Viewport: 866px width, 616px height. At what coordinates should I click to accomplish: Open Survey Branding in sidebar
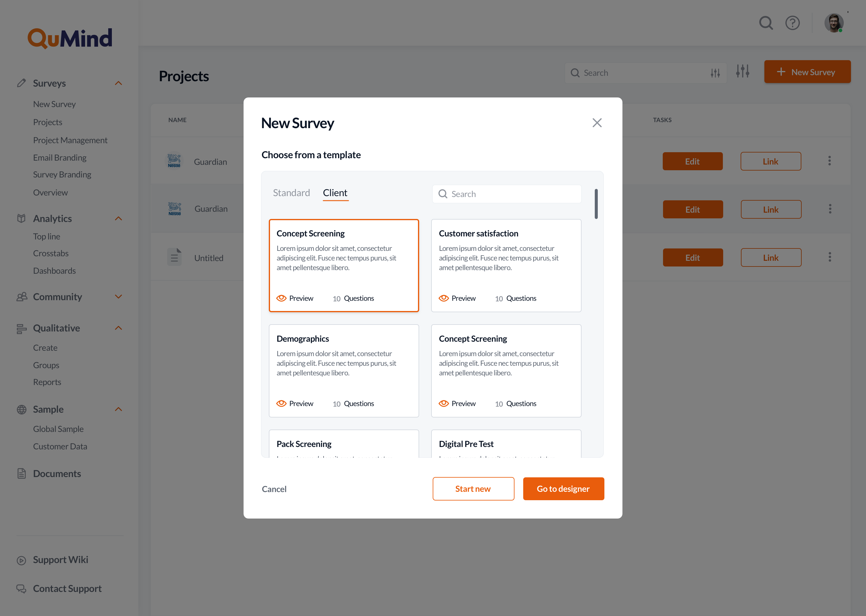[62, 174]
